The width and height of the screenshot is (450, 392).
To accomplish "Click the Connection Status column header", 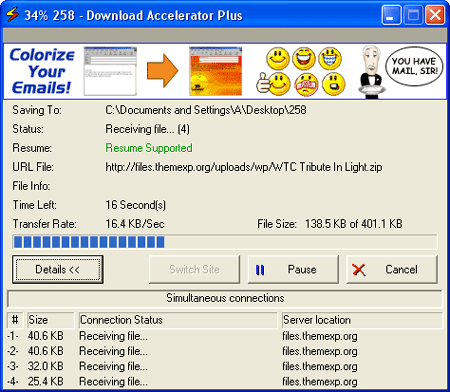I will [178, 320].
